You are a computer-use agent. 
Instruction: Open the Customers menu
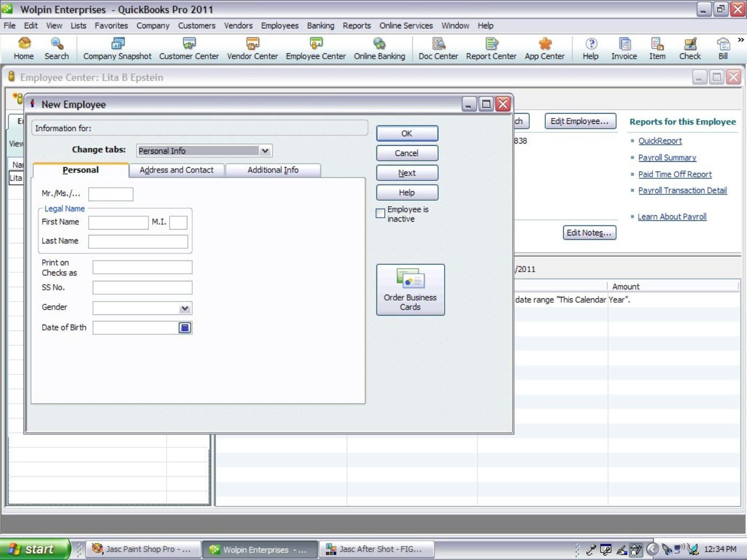(196, 26)
